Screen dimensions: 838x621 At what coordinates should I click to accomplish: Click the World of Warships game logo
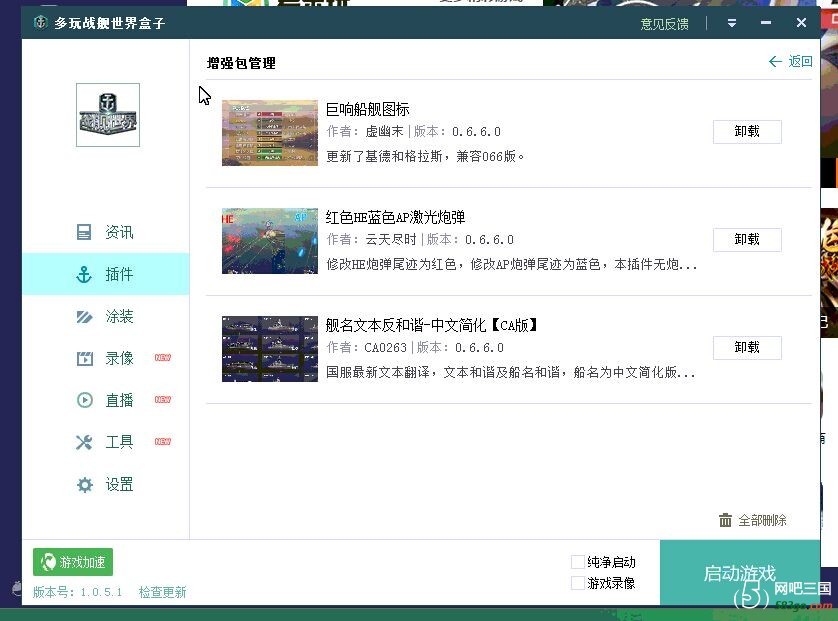tap(108, 115)
